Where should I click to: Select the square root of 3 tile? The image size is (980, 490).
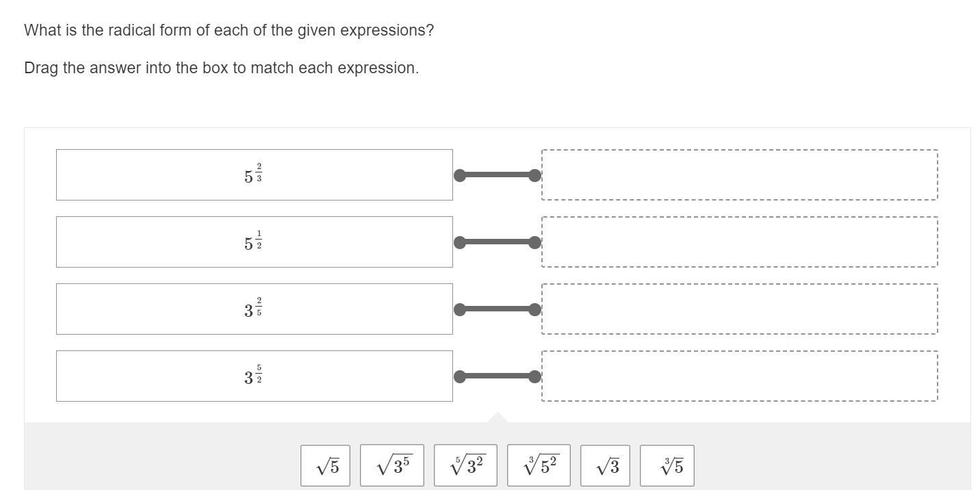605,466
